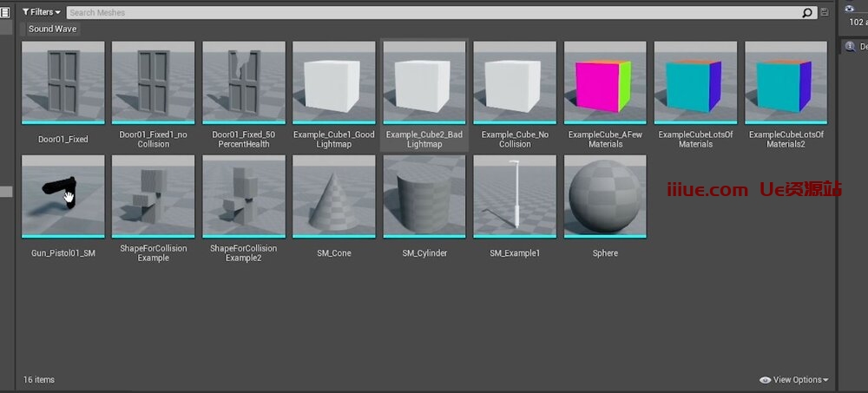This screenshot has width=868, height=393.
Task: Select the SM_Cone mesh asset
Action: coord(334,196)
